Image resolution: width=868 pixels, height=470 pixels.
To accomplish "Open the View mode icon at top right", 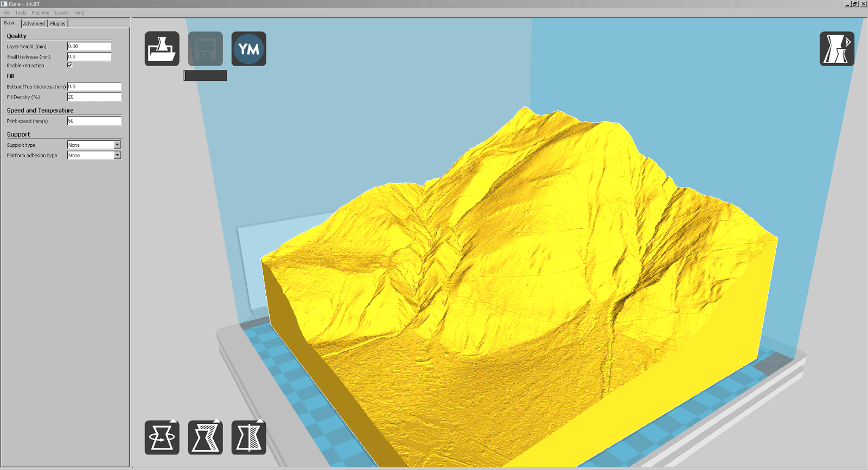I will (x=837, y=49).
